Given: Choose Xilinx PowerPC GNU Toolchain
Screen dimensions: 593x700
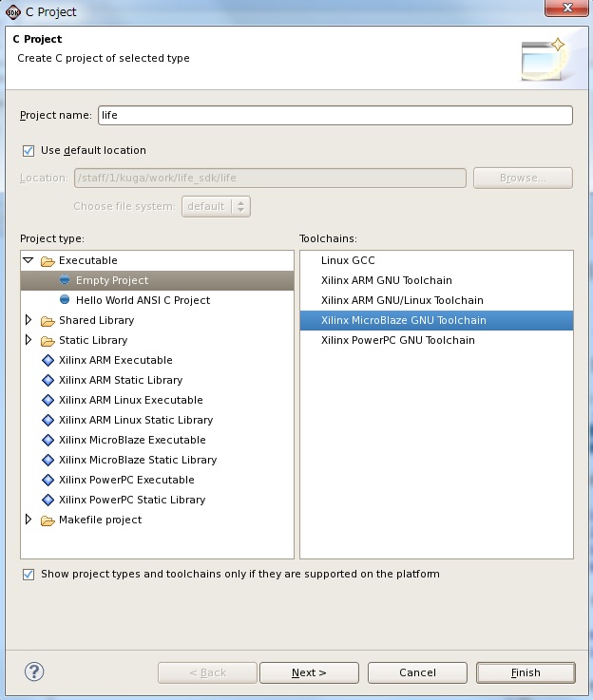Looking at the screenshot, I should click(x=437, y=340).
